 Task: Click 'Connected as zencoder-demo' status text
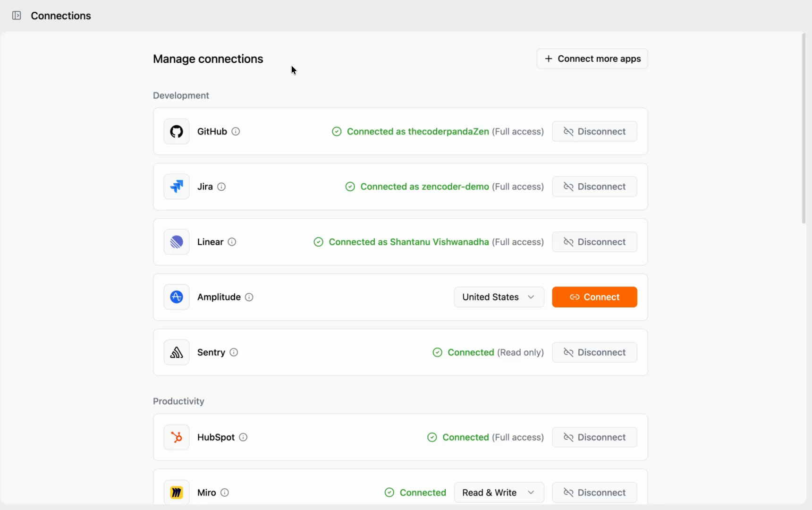pos(424,187)
